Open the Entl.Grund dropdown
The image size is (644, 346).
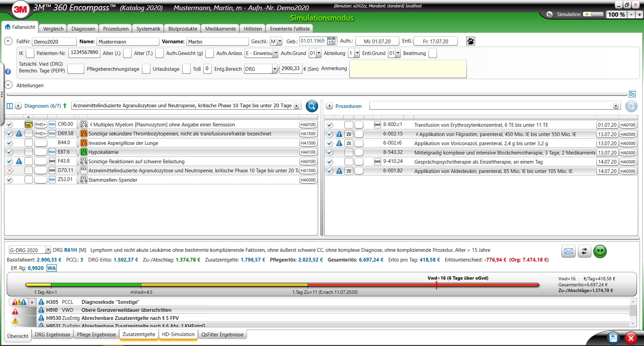398,53
